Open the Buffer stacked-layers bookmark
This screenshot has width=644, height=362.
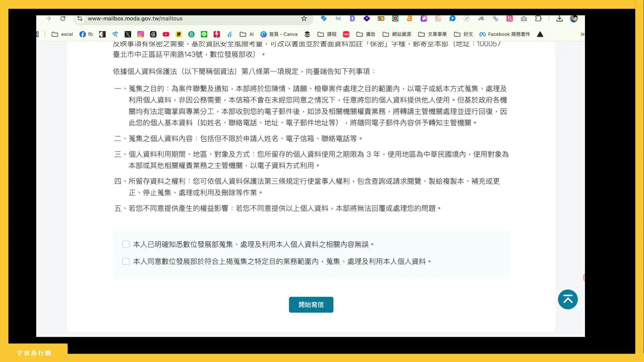tap(307, 34)
